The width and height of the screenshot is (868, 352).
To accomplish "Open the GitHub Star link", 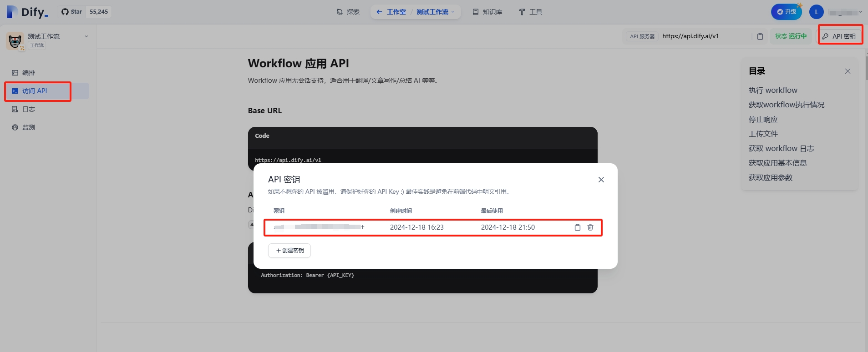I will click(72, 12).
